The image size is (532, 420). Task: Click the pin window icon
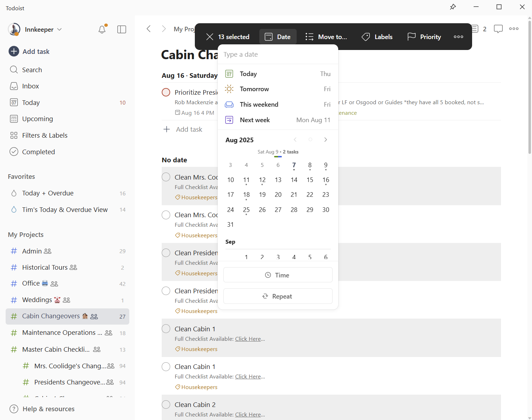(453, 7)
